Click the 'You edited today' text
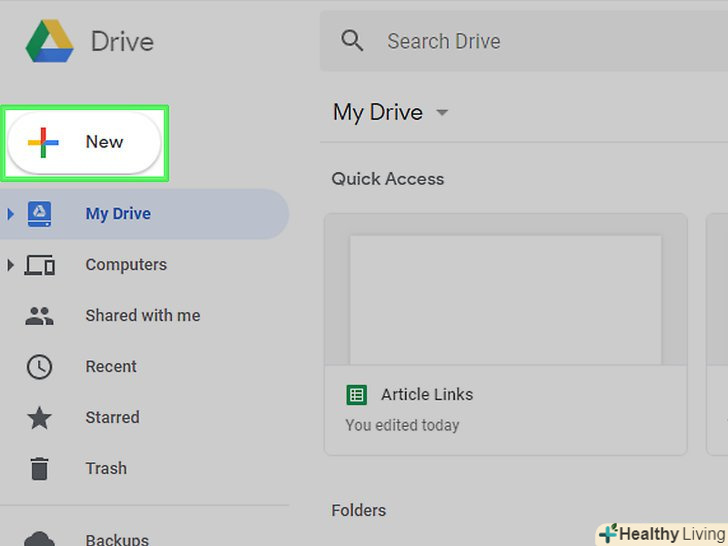This screenshot has width=728, height=546. (402, 425)
